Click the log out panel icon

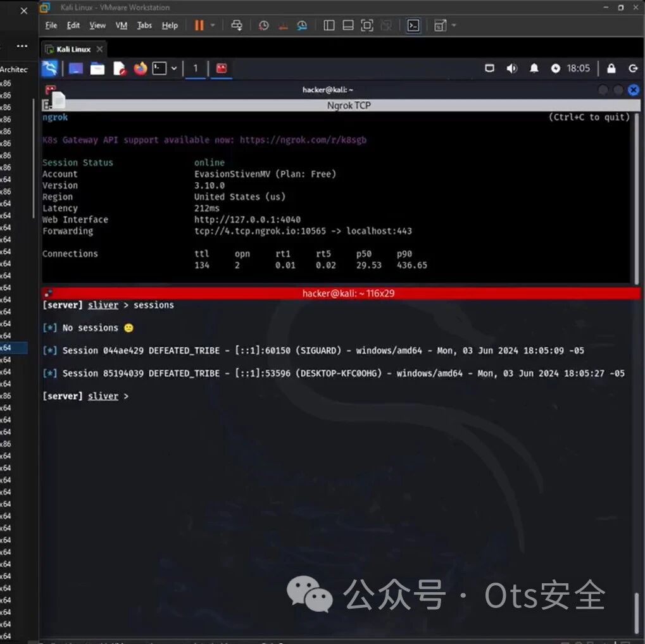634,68
